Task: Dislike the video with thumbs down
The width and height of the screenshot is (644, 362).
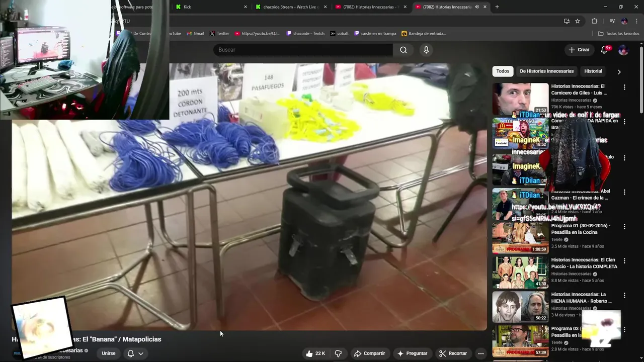Action: (338, 353)
